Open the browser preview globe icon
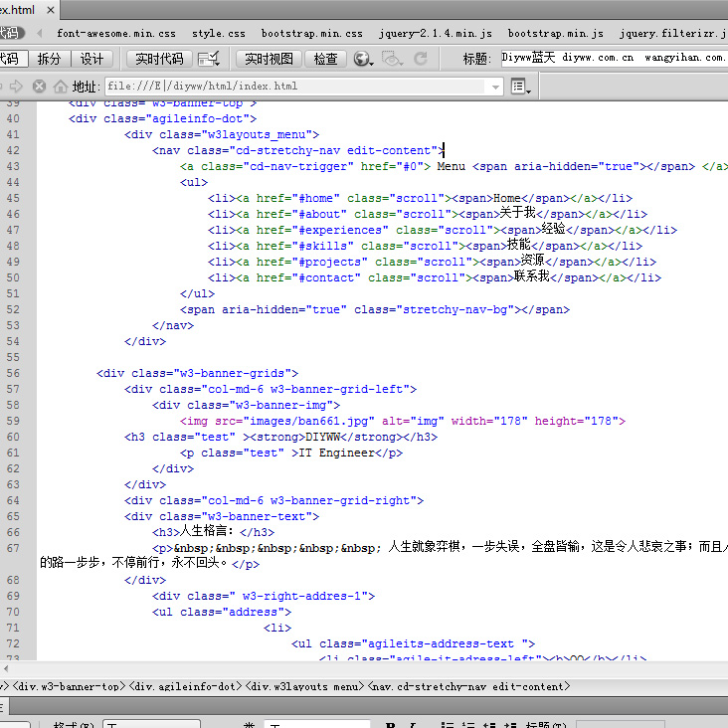This screenshot has height=728, width=728. tap(362, 59)
